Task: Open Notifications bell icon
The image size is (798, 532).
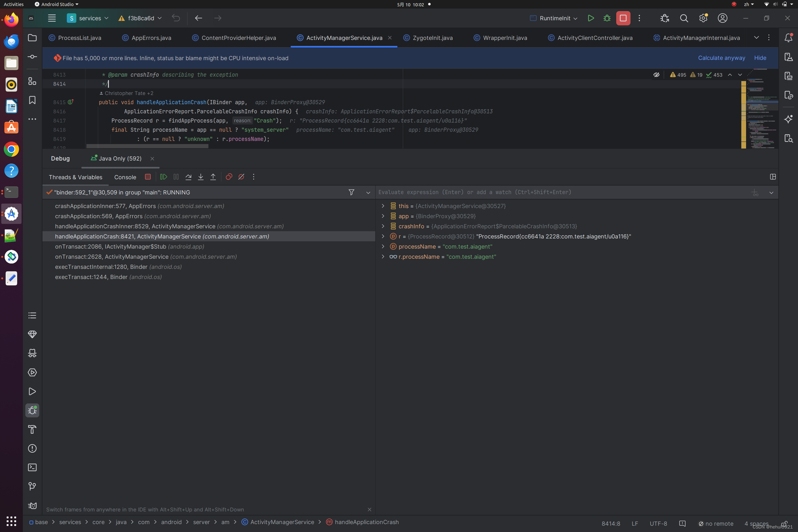Action: coord(788,38)
